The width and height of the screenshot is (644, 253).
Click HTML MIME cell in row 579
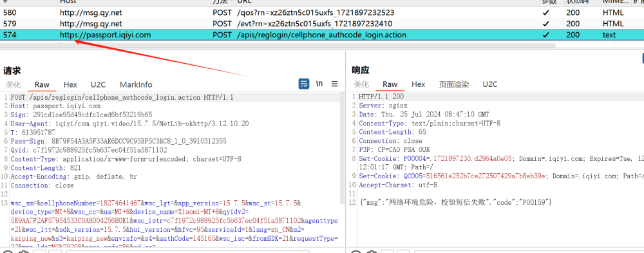click(x=613, y=24)
